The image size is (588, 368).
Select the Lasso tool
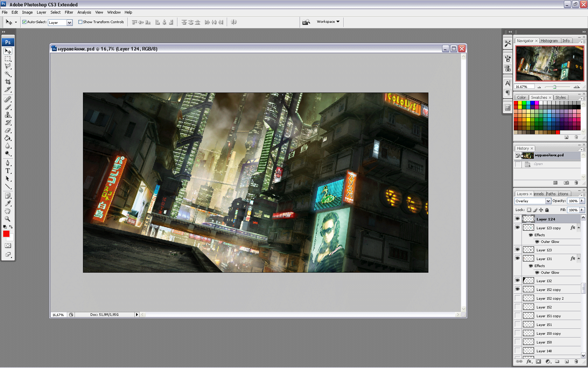pyautogui.click(x=8, y=66)
